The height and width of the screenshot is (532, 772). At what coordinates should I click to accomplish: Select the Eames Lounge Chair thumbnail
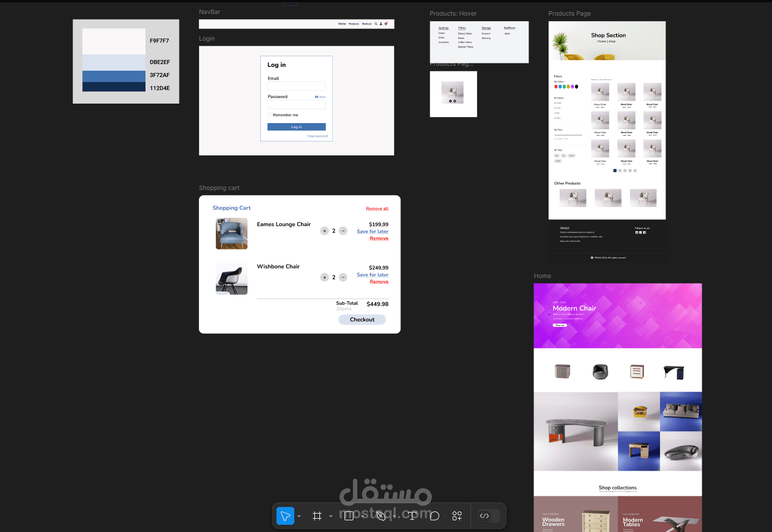(x=232, y=233)
